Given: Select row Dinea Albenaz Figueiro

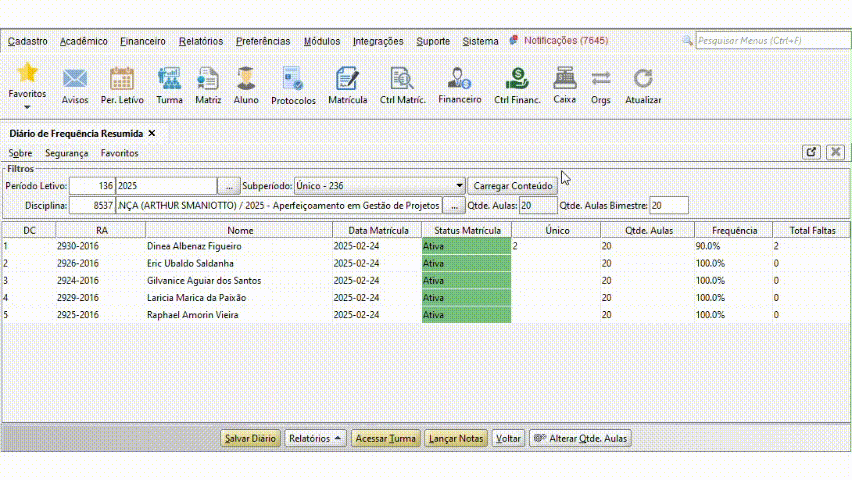Looking at the screenshot, I should coord(426,246).
